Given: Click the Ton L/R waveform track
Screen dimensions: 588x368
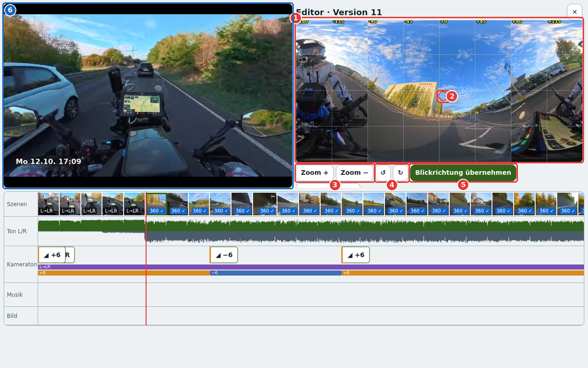Looking at the screenshot, I should point(311,231).
